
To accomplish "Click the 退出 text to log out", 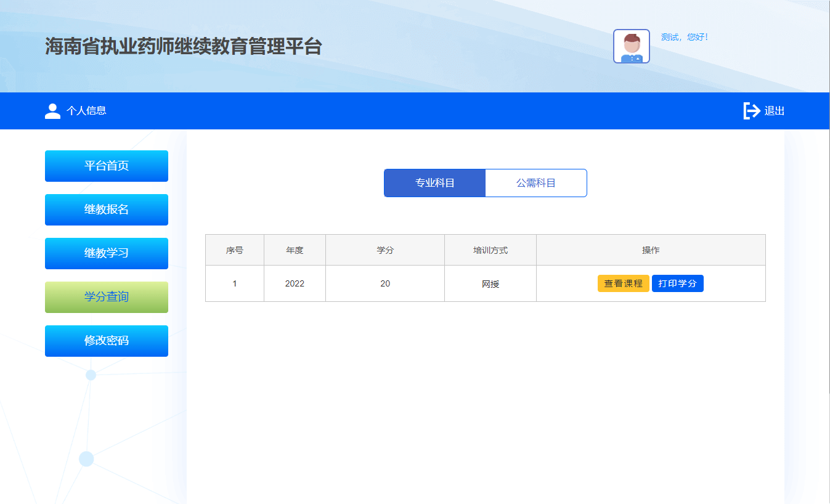I will point(775,112).
